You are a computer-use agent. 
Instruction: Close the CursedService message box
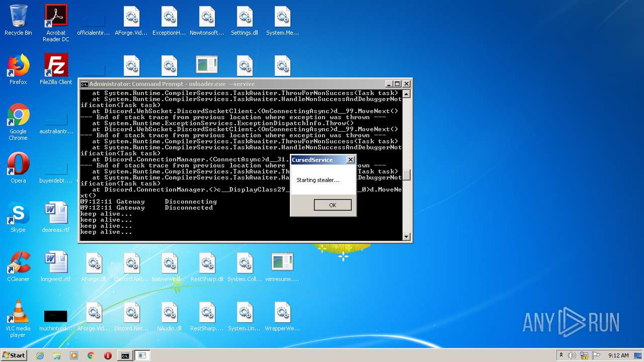point(350,160)
